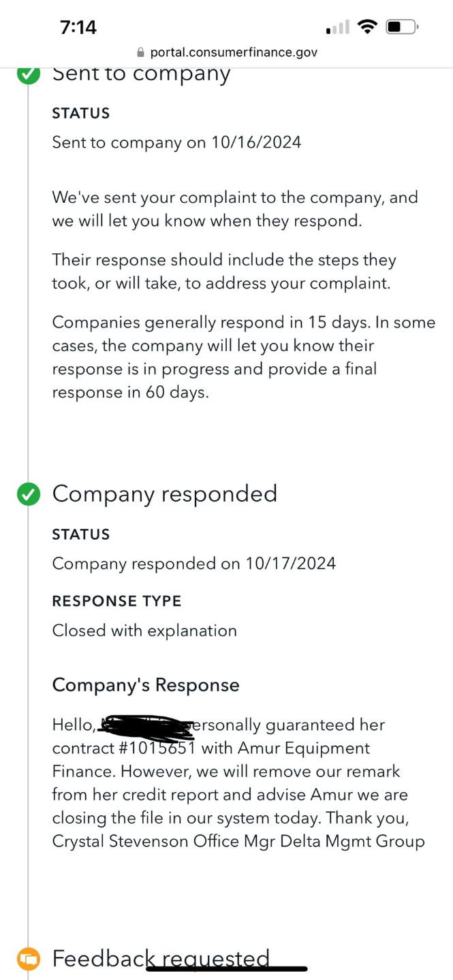This screenshot has height=980, width=453.
Task: Tap the 7:14 clock in the status bar
Action: [78, 27]
